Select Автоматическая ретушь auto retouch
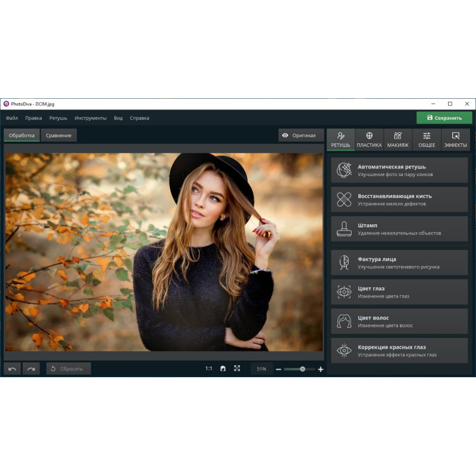 (x=399, y=171)
